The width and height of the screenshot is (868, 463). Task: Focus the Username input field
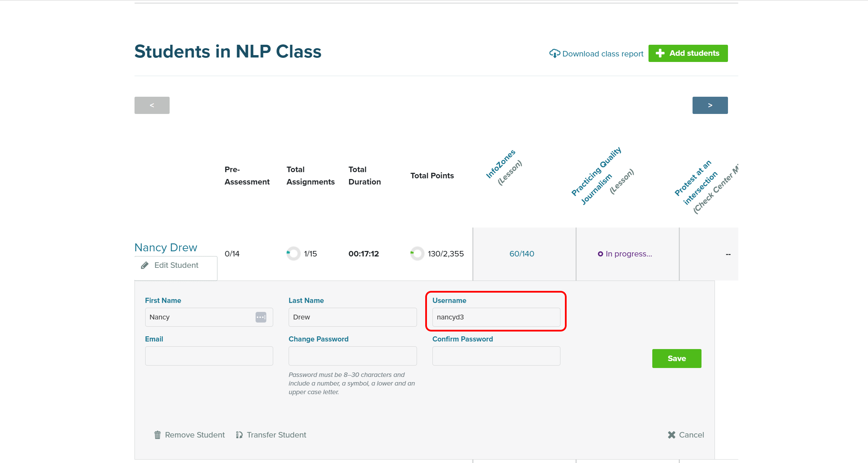click(496, 317)
